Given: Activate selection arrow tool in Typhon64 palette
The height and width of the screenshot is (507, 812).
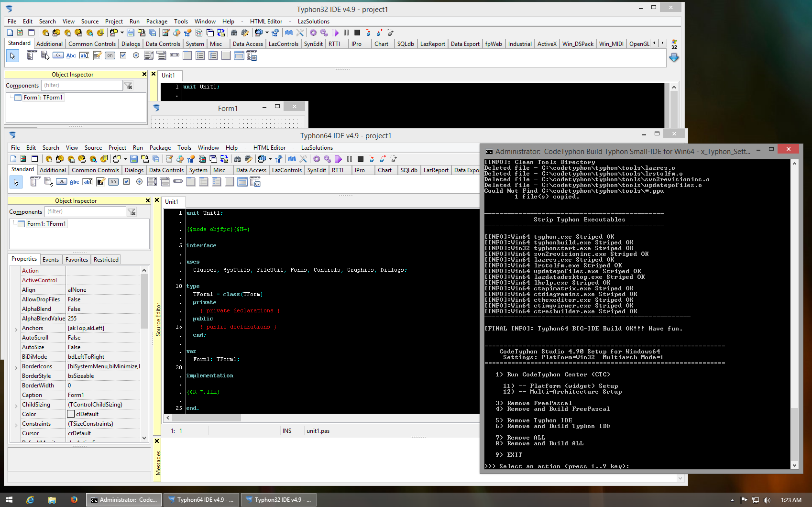Looking at the screenshot, I should tap(16, 182).
